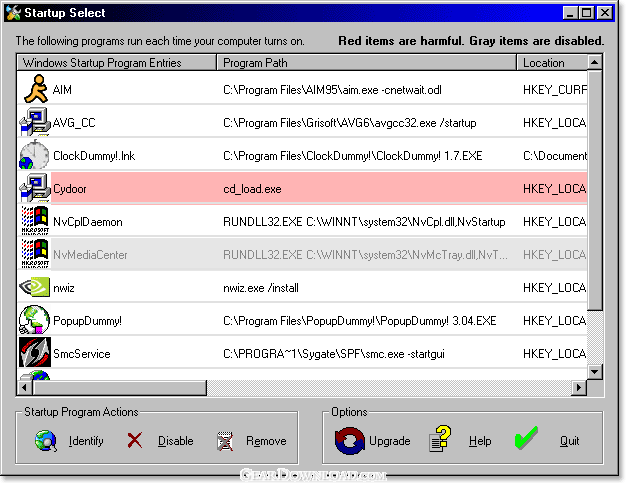The width and height of the screenshot is (626, 483).
Task: Click the Identify globe magnifier icon
Action: pyautogui.click(x=46, y=441)
